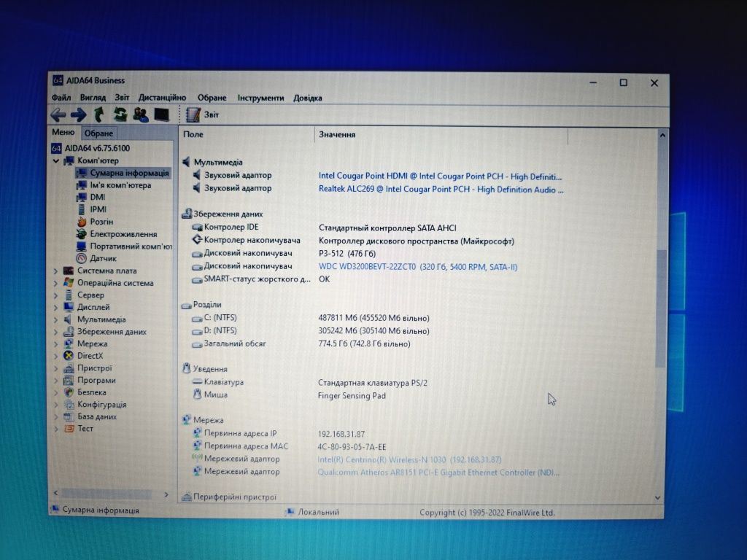The width and height of the screenshot is (747, 560).
Task: Click the Refresh toolbar icon
Action: click(120, 114)
